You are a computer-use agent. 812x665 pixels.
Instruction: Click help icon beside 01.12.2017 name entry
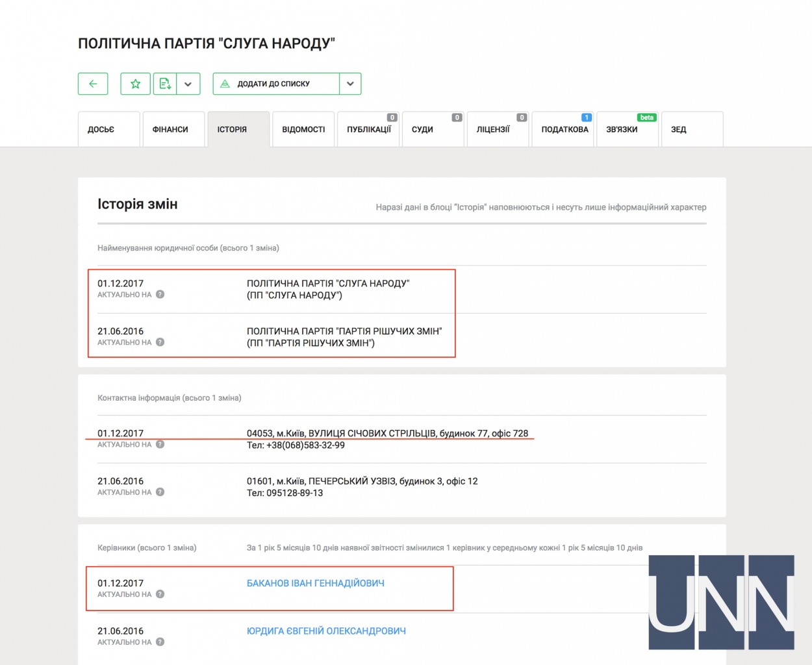pos(160,294)
